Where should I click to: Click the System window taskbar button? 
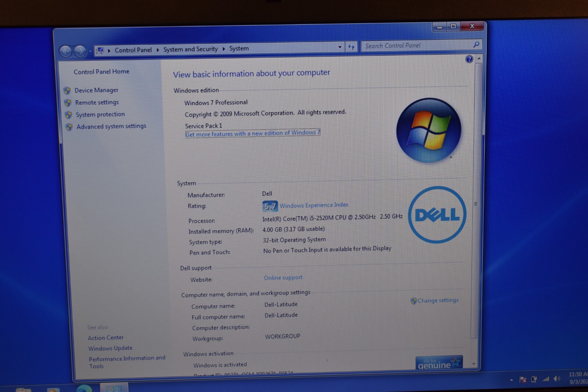(x=114, y=388)
